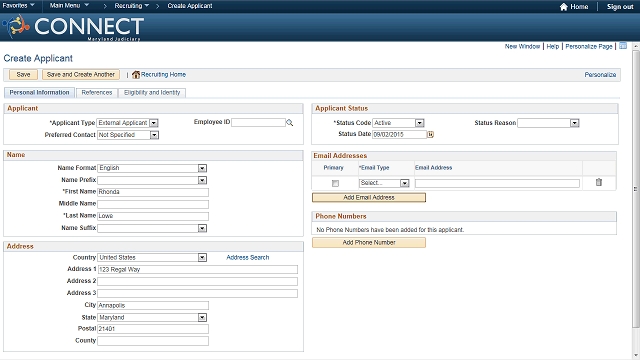This screenshot has height=360, width=640.
Task: Click the vertical page scrollbar
Action: point(636,188)
